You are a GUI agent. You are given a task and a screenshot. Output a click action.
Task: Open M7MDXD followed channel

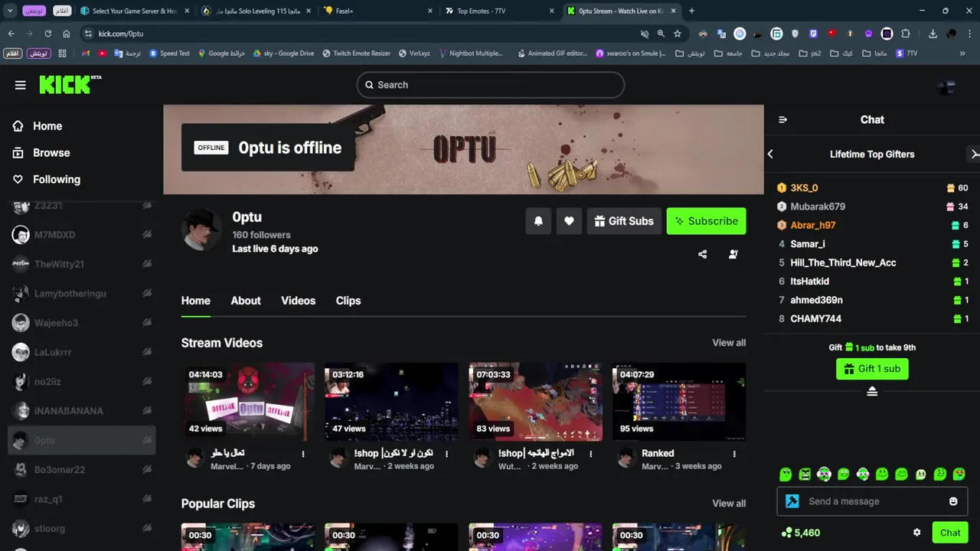click(81, 235)
